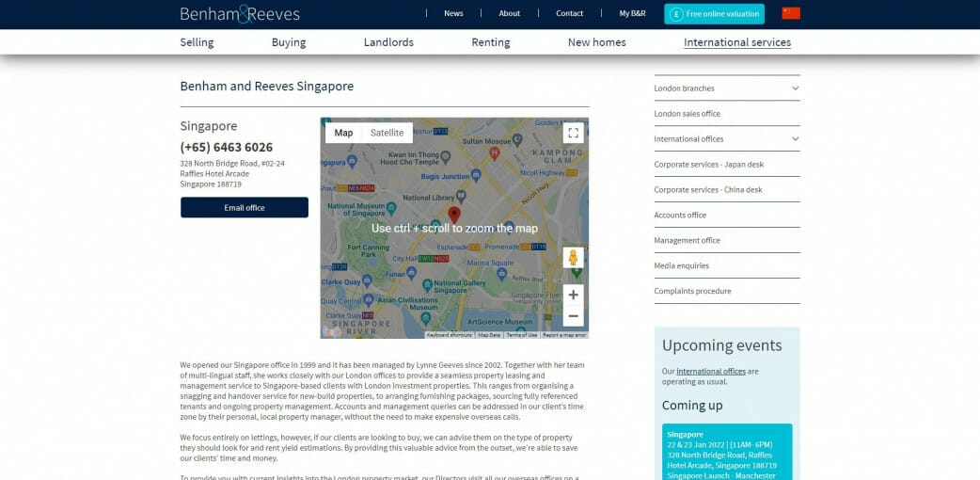The image size is (980, 480).
Task: Click Free online valuation button
Action: 715,14
